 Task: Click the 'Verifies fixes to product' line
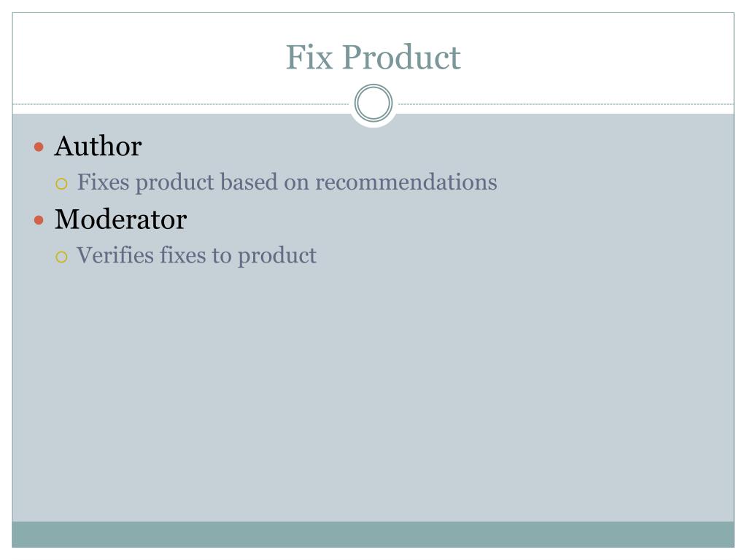click(197, 256)
